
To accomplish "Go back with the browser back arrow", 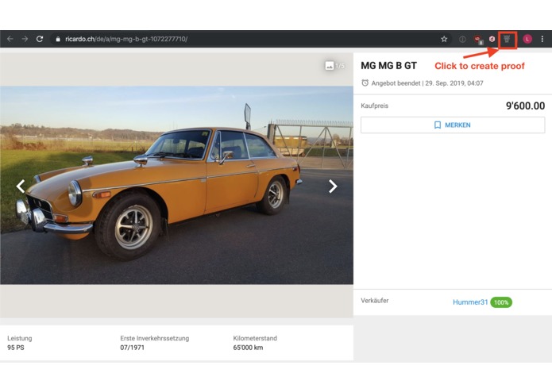I will coord(10,39).
